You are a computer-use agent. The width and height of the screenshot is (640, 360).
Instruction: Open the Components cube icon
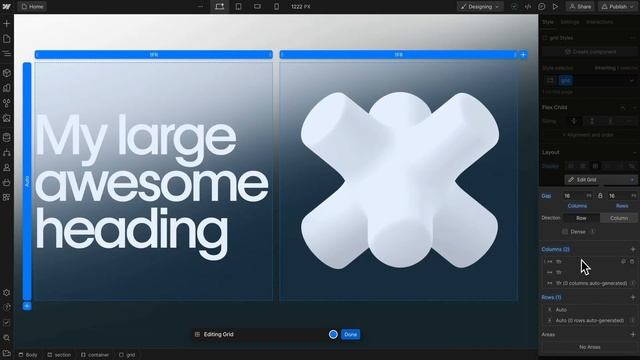[x=7, y=73]
